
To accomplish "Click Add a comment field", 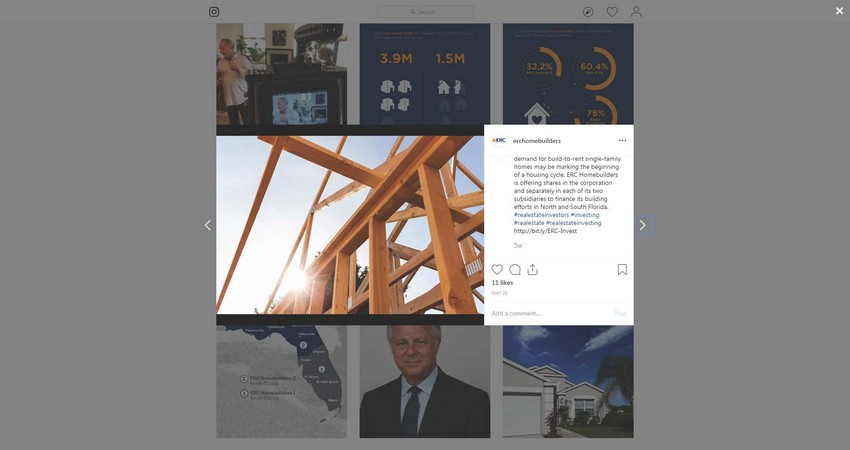I will (x=550, y=313).
